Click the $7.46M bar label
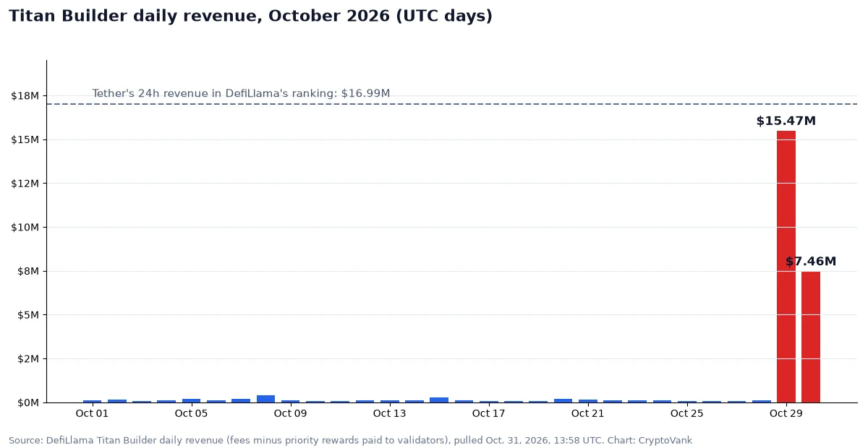This screenshot has height=448, width=868. tap(811, 262)
